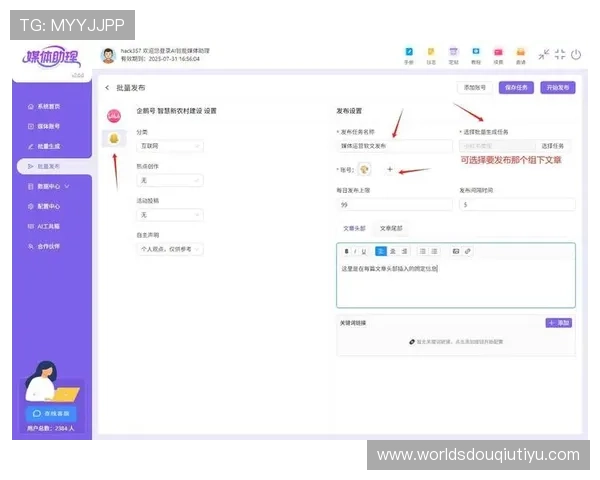Click inside the article header text editor
This screenshot has width=600, height=480.
pos(456,284)
